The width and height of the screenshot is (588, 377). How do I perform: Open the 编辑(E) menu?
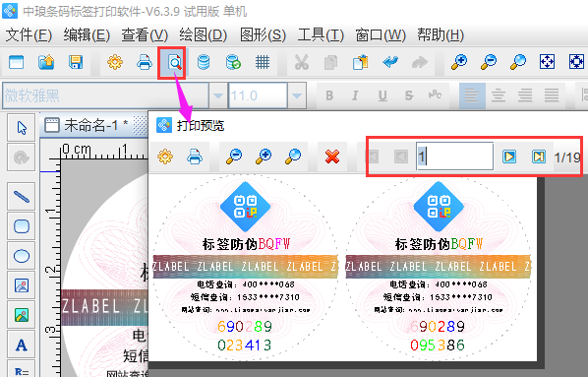[x=87, y=35]
